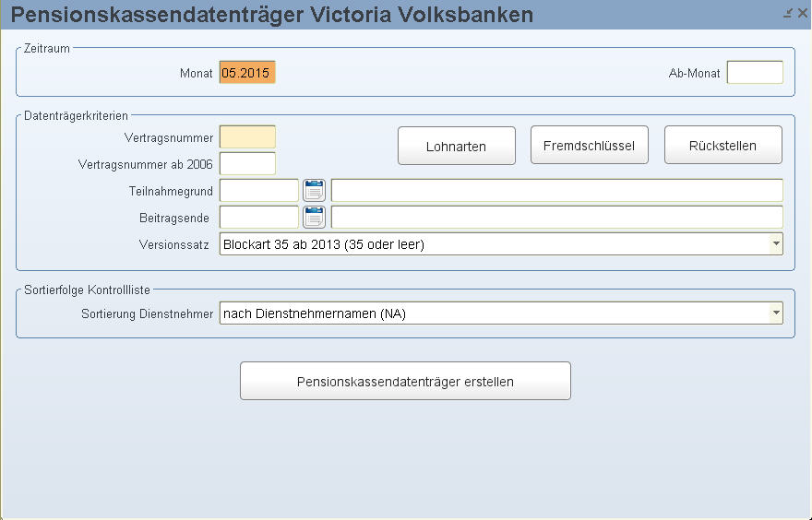This screenshot has width=812, height=520.
Task: Click the Rückstellen button
Action: point(722,146)
